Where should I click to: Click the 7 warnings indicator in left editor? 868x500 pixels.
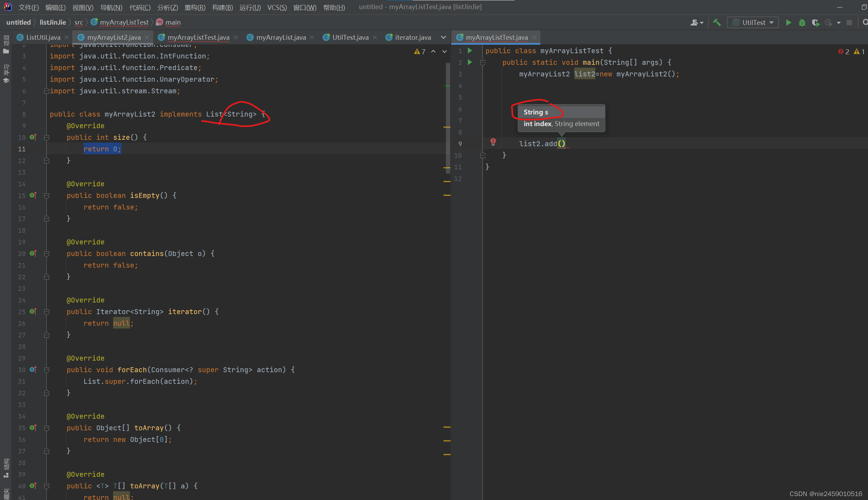[420, 51]
